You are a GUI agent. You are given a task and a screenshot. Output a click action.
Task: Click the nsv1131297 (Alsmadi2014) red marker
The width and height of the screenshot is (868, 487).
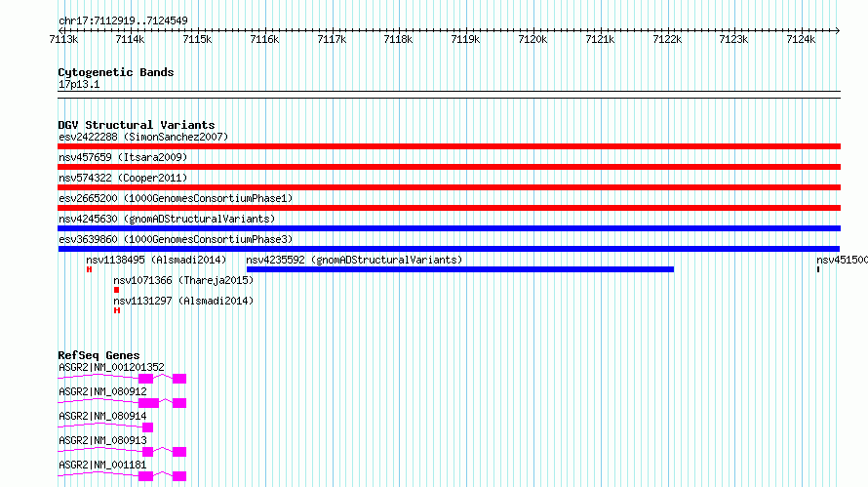tap(117, 310)
